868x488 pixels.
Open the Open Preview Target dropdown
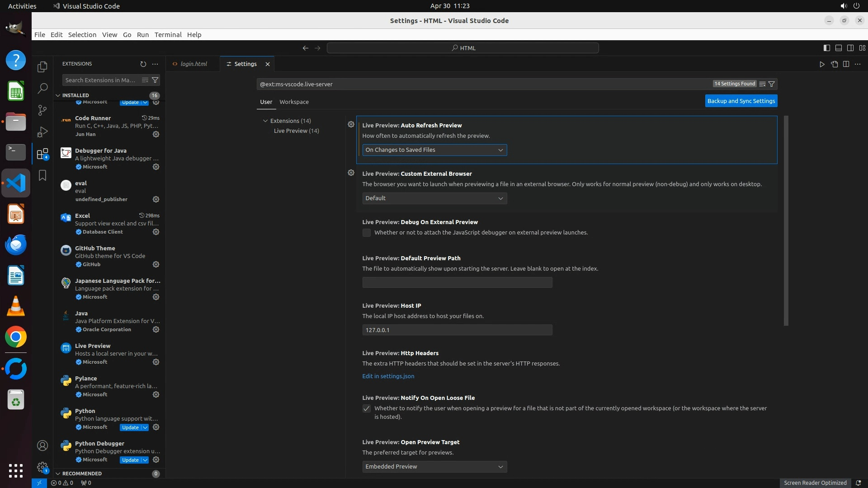tap(434, 467)
